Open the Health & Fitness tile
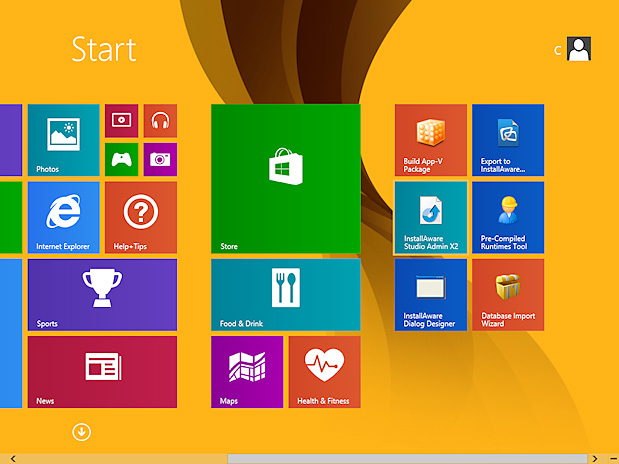The height and width of the screenshot is (464, 619). tap(325, 372)
